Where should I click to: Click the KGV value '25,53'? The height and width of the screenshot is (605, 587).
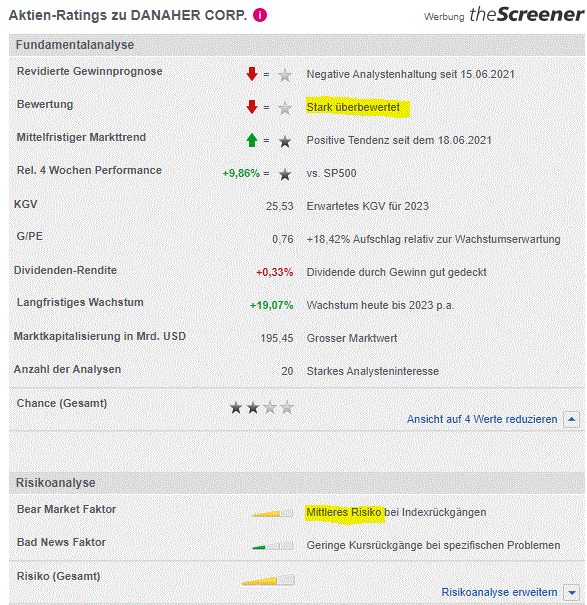pyautogui.click(x=279, y=206)
